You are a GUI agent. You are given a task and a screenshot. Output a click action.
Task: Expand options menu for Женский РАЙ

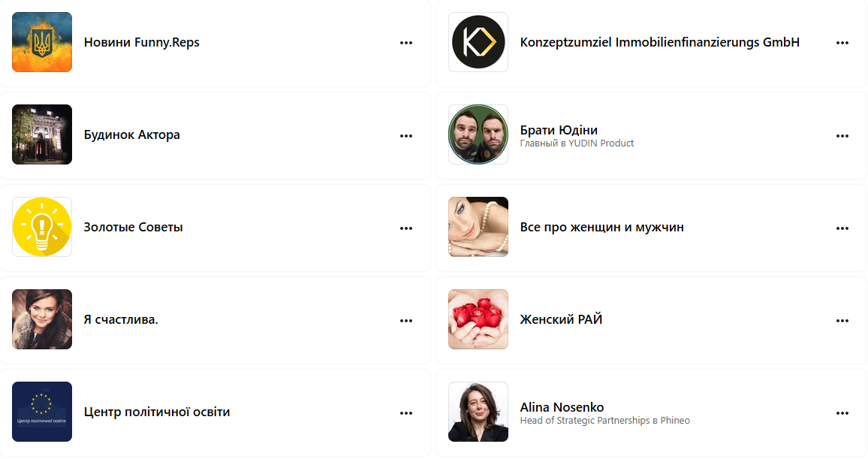pos(842,321)
